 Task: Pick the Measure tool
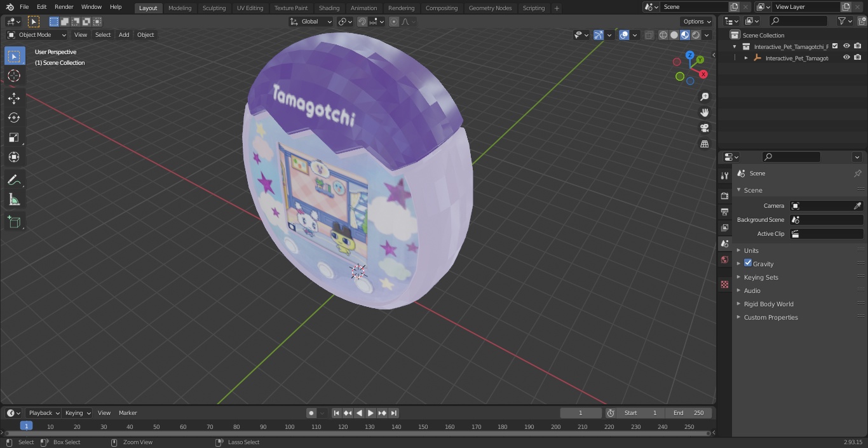(14, 200)
